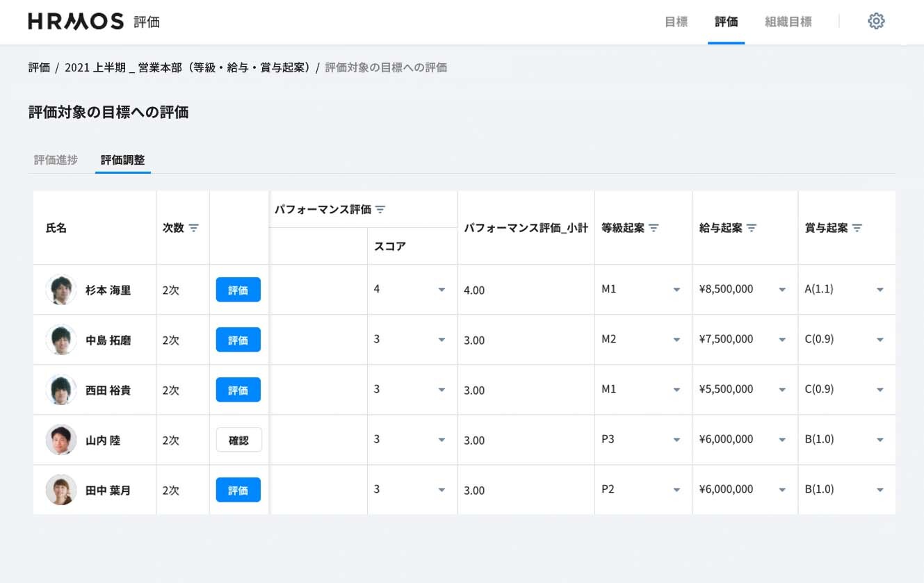Click the filter icon next to 賞与起案
The width and height of the screenshot is (924, 583).
(x=857, y=228)
